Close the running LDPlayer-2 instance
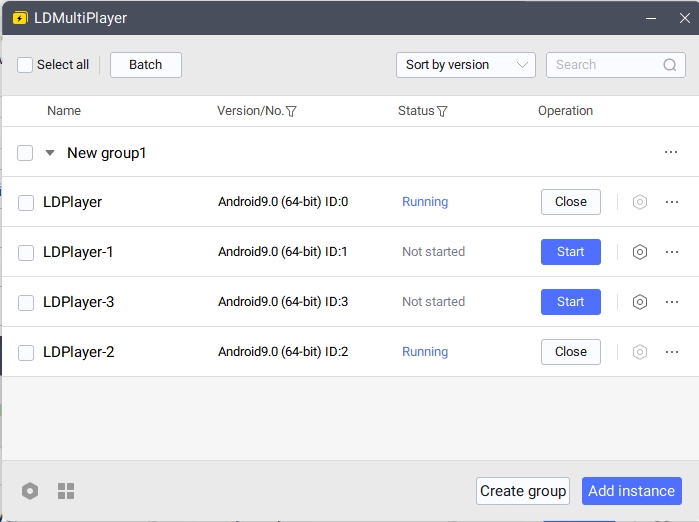Image resolution: width=699 pixels, height=522 pixels. click(570, 352)
